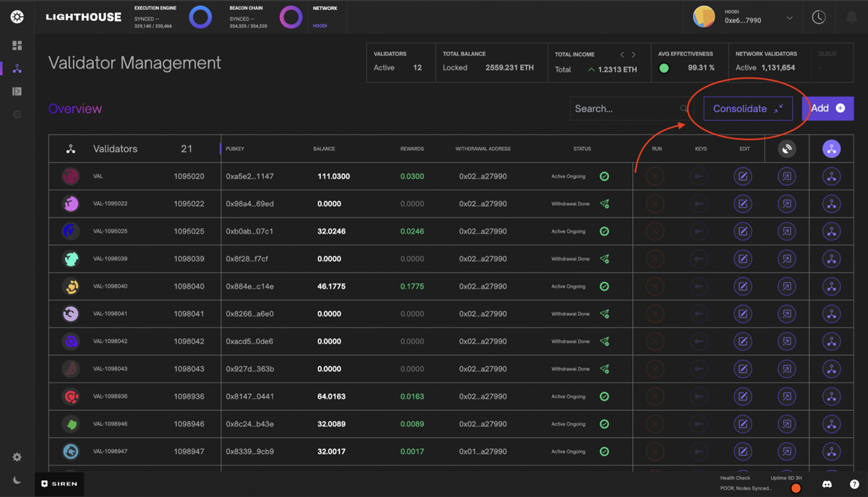Click the notifications bell icon
The width and height of the screenshot is (868, 497).
[x=851, y=17]
